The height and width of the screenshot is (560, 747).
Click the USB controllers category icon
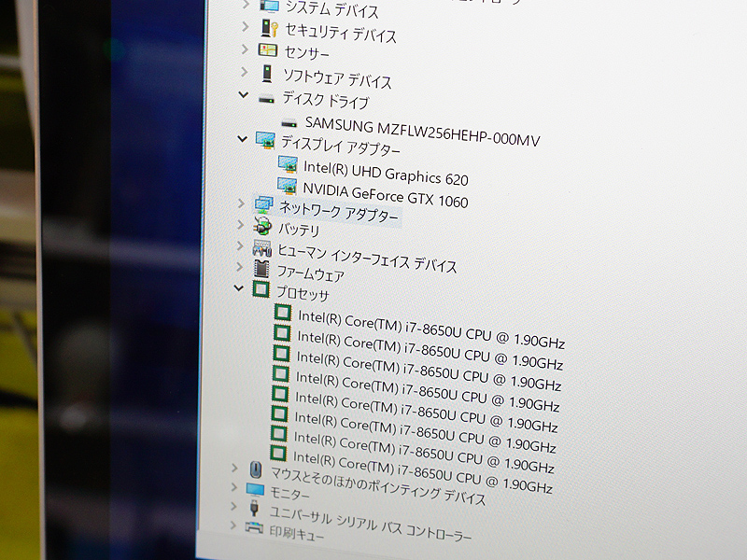(254, 508)
